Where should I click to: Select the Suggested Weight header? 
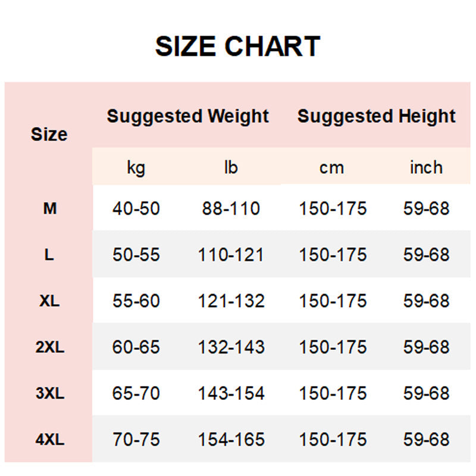click(188, 116)
